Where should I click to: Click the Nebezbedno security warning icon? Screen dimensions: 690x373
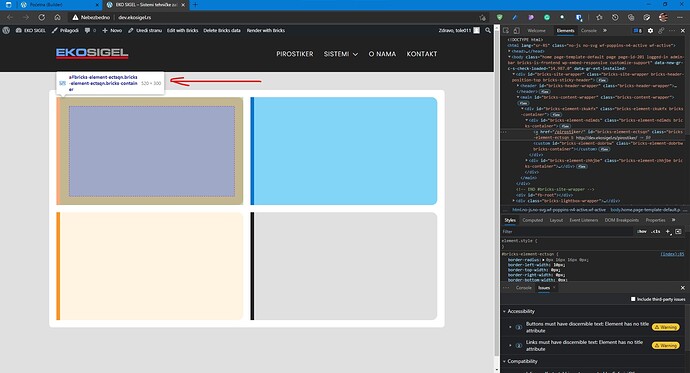(x=75, y=17)
